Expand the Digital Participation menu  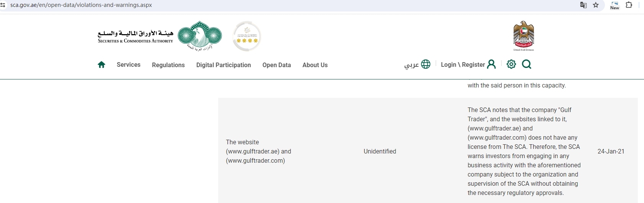click(224, 65)
